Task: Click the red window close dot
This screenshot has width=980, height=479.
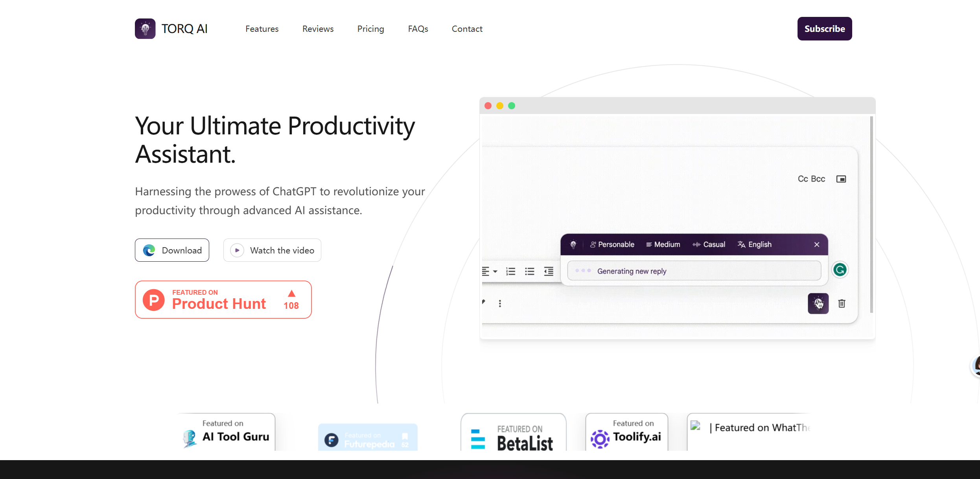Action: [x=488, y=106]
